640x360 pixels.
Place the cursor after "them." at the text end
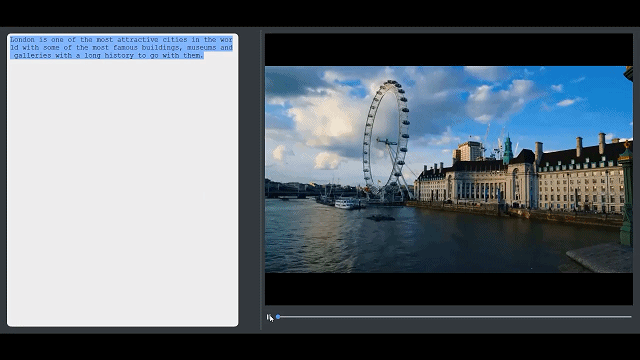[x=204, y=56]
